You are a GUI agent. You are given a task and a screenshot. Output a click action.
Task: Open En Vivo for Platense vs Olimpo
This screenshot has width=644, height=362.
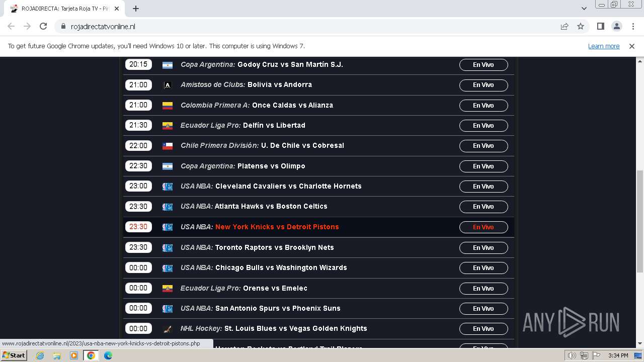coord(484,166)
